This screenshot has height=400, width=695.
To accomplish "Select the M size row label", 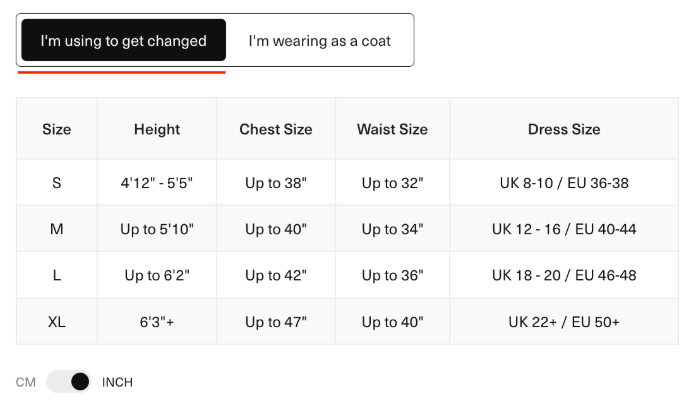I will 57,229.
